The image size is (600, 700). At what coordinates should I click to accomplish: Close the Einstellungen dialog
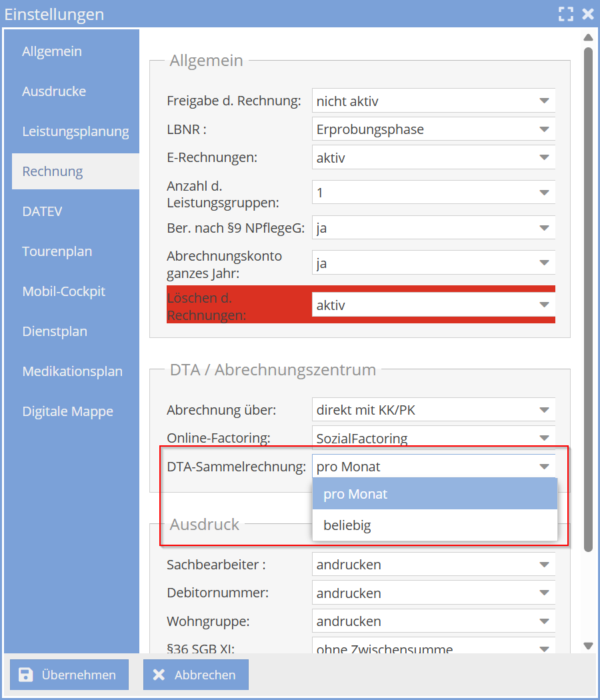click(x=587, y=14)
